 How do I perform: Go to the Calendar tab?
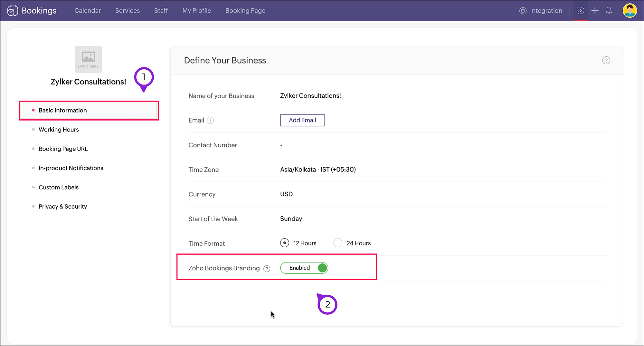tap(88, 11)
